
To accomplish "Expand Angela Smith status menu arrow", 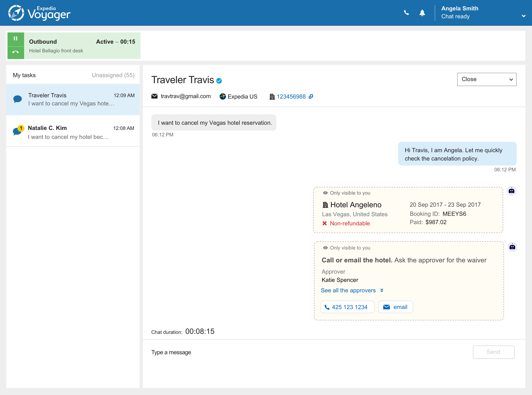I will (x=523, y=16).
